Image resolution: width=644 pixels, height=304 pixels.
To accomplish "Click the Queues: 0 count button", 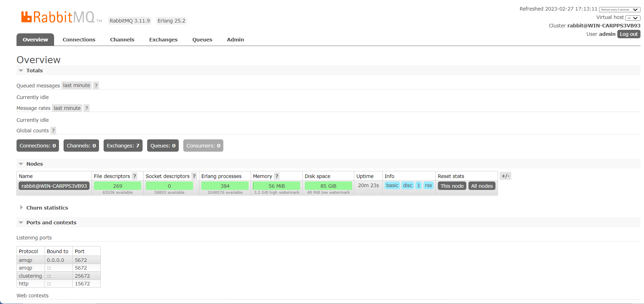I will point(163,146).
